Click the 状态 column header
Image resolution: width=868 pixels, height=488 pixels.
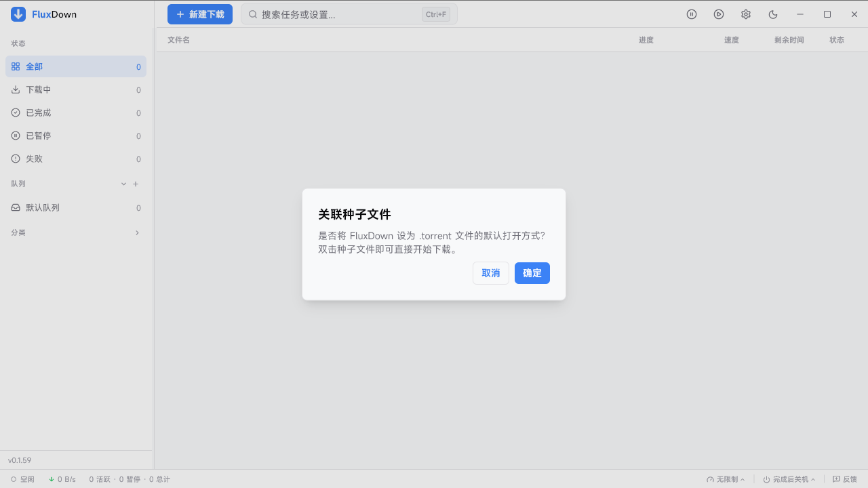point(837,40)
